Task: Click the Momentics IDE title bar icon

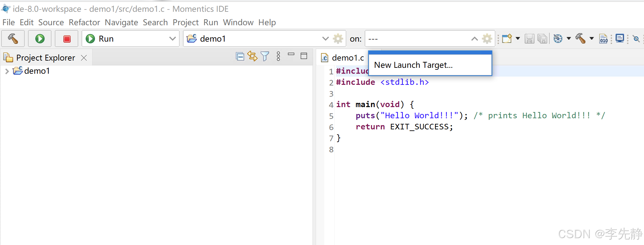Action: [x=6, y=9]
